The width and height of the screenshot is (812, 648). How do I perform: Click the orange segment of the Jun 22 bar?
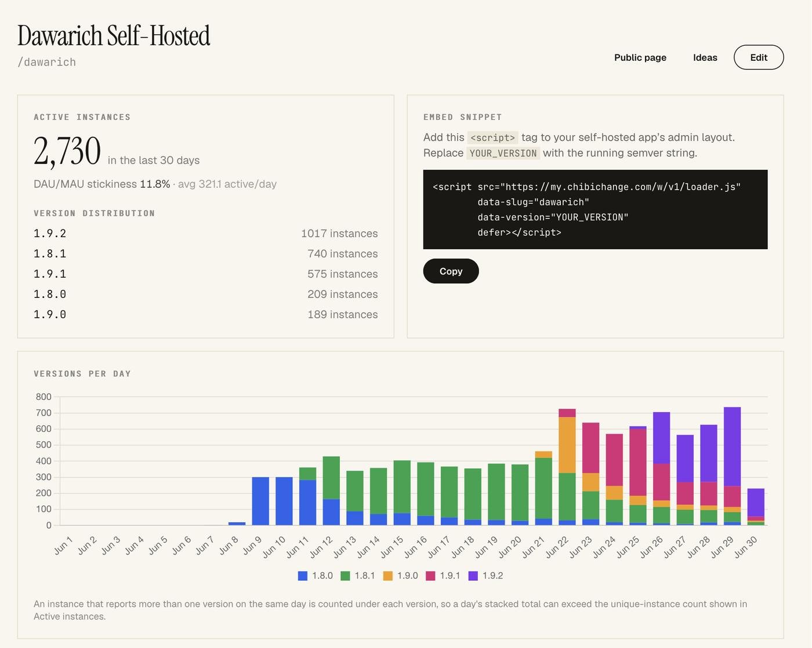pyautogui.click(x=567, y=445)
